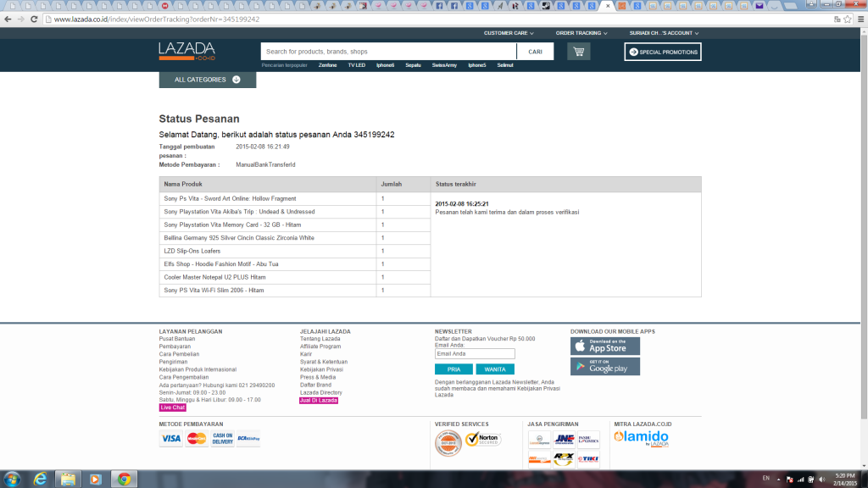Click the Zenfone popular search link
868x488 pixels.
tap(328, 65)
